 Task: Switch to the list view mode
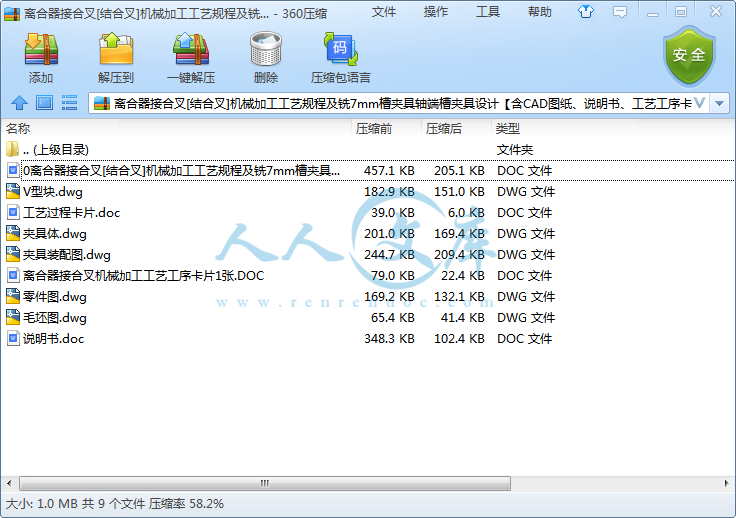(x=69, y=103)
